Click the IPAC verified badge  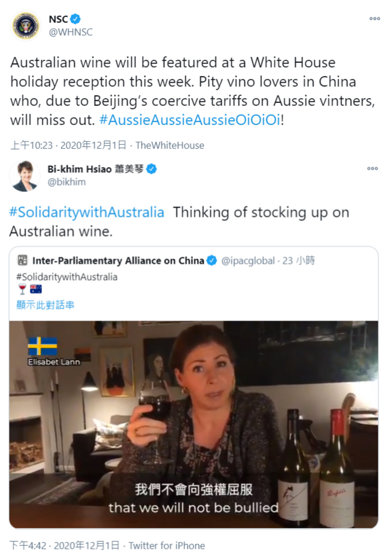pos(212,261)
